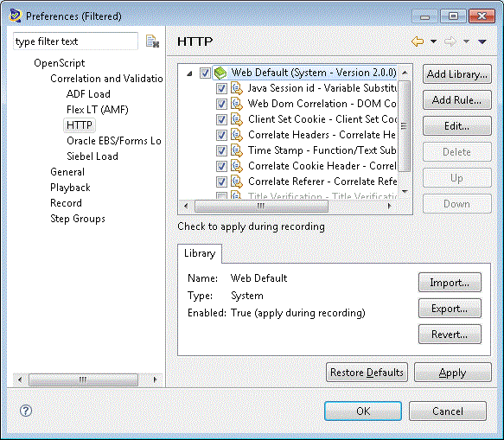Open the back history dropdown arrow
Image resolution: width=504 pixels, height=440 pixels.
tap(433, 41)
